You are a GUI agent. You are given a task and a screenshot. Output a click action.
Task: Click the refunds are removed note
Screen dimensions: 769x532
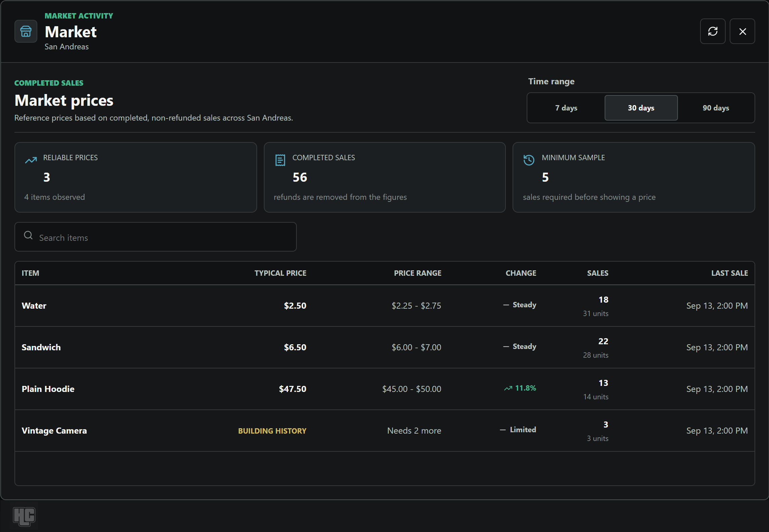[340, 197]
